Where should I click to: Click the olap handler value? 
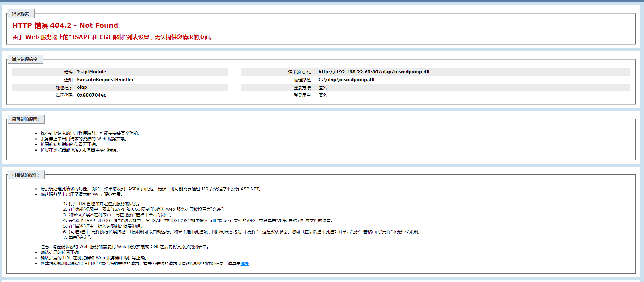pyautogui.click(x=82, y=87)
